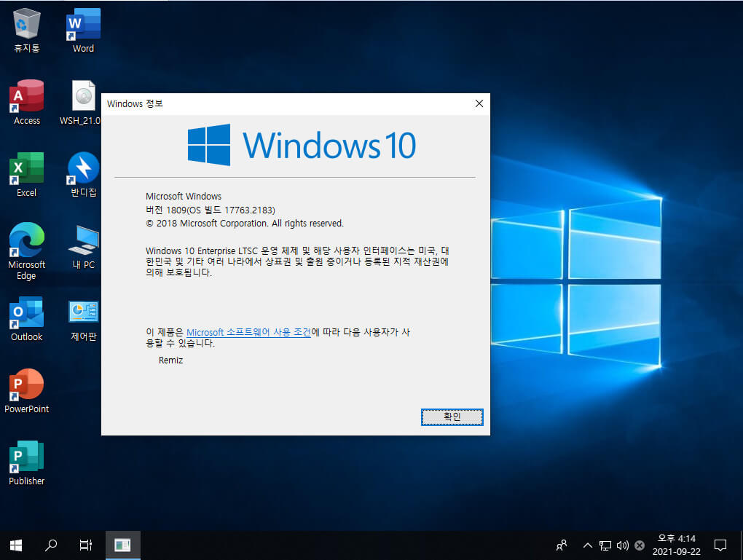Open the volume control in system tray
The width and height of the screenshot is (743, 560).
click(x=623, y=545)
